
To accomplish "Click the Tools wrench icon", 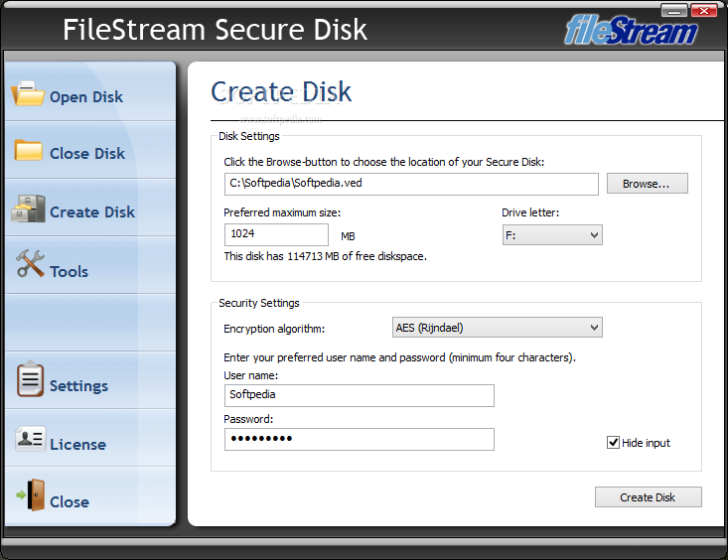I will coord(30,263).
